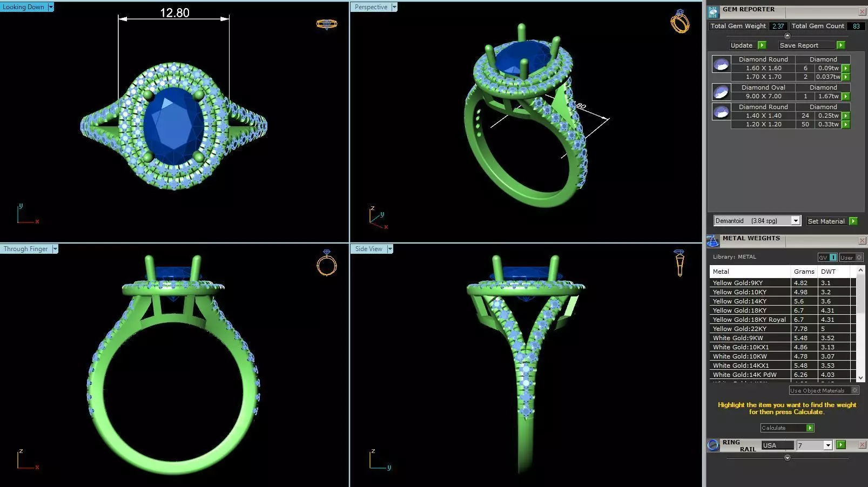Collapse Gem Reporter with up-arrow handle
Screen dimensions: 868x487
point(787,36)
